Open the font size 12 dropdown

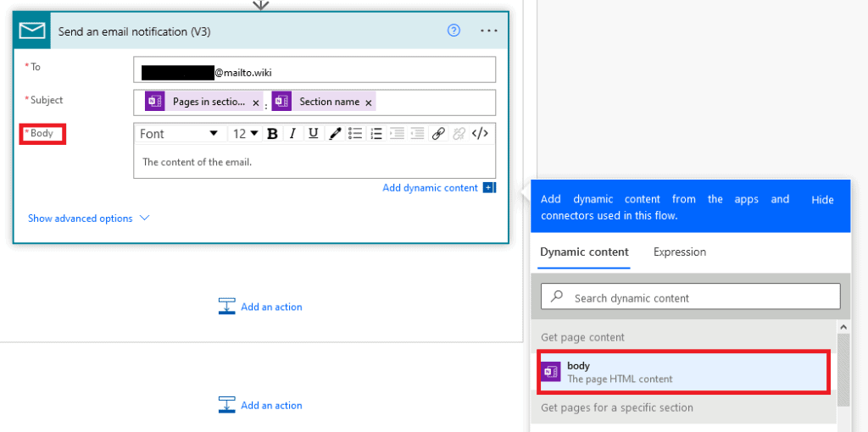tap(245, 134)
